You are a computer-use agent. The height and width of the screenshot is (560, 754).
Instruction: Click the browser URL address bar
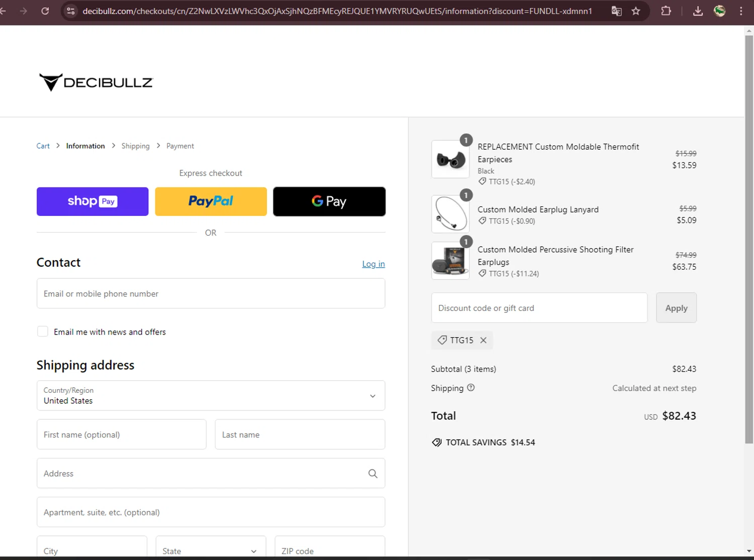click(337, 11)
